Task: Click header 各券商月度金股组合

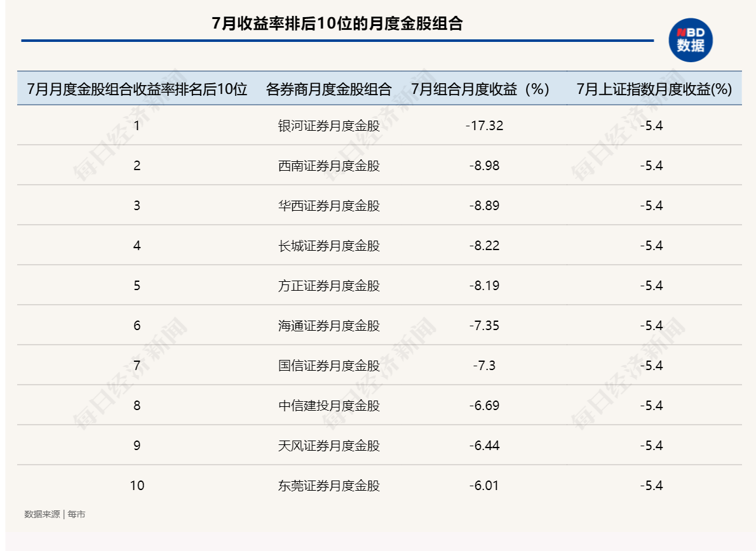Action: [329, 89]
